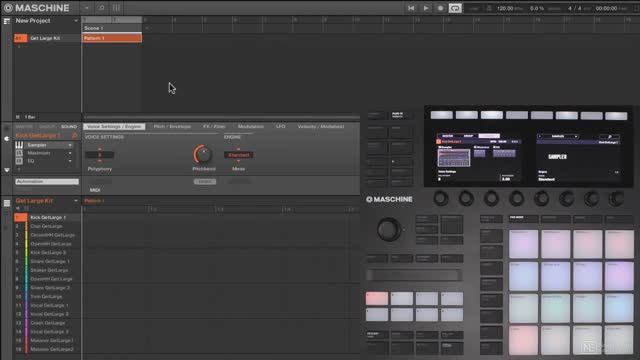
Task: Add a new group with plus icon
Action: pos(19,47)
